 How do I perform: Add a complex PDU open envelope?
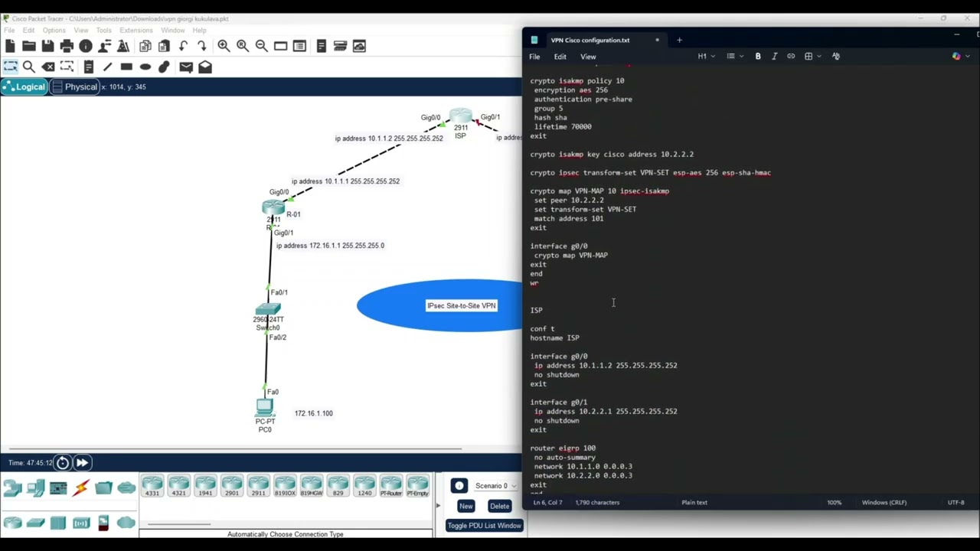(205, 67)
